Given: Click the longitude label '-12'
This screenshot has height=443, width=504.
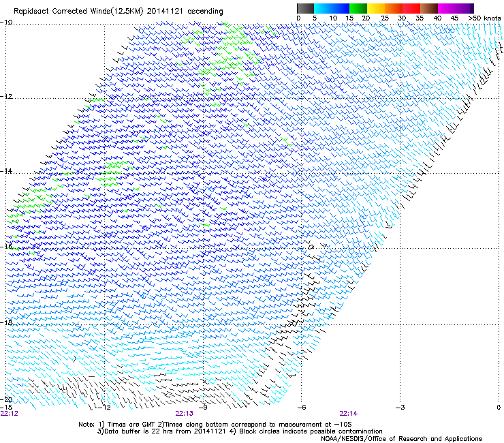Looking at the screenshot, I should click(x=104, y=408).
